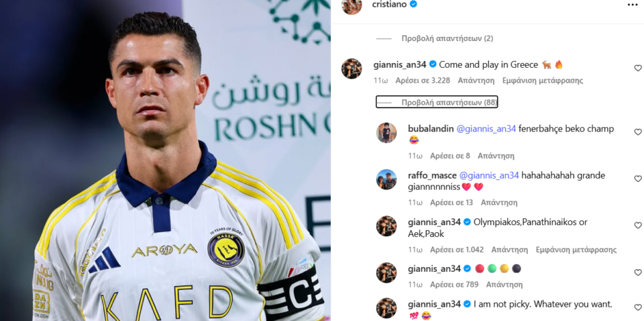Open raffo_masce's profile picture
The height and width of the screenshot is (321, 644).
pyautogui.click(x=386, y=179)
